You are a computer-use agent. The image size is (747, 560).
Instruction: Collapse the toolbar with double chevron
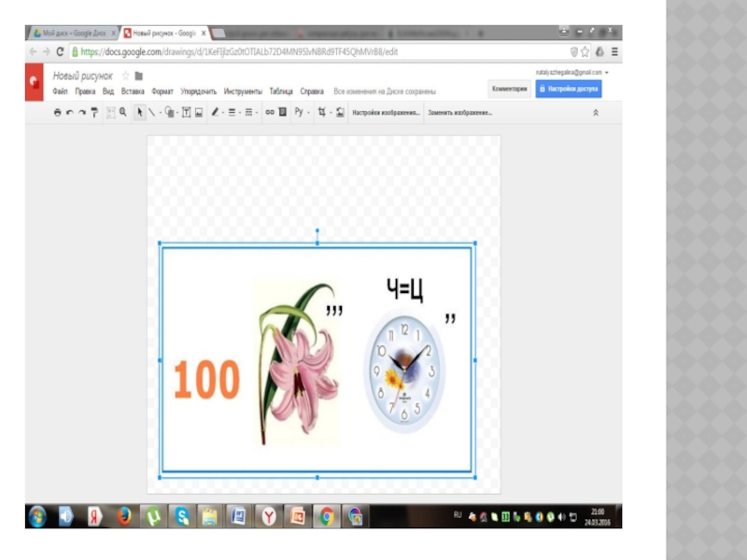pos(596,112)
